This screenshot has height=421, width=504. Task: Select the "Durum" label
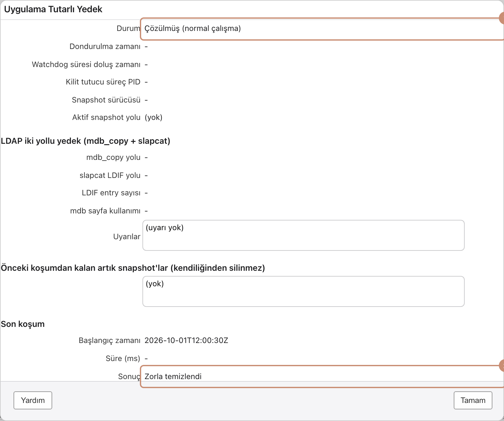128,28
